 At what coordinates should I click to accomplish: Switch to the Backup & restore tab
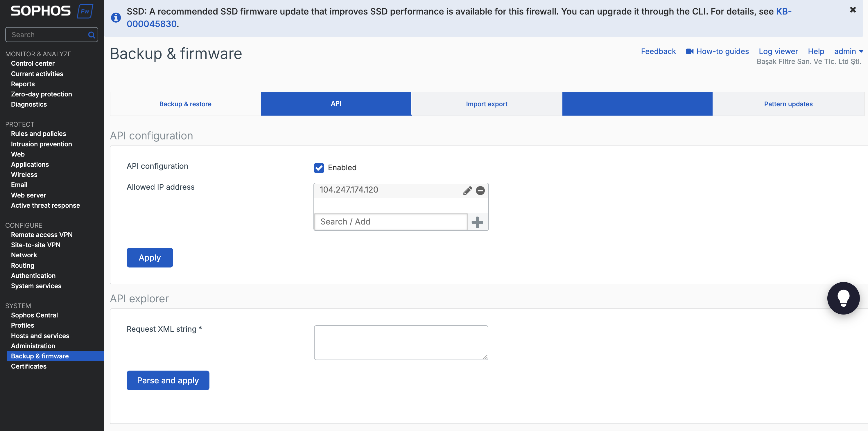(185, 104)
